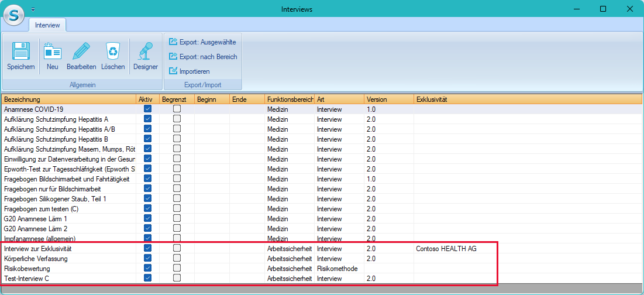This screenshot has width=644, height=295.
Task: Select Aufklärung Schutzimpfung Masern, Mumps row
Action: pyautogui.click(x=322, y=149)
